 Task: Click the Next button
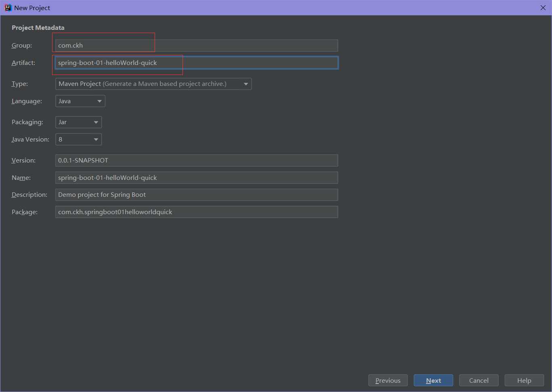point(433,380)
